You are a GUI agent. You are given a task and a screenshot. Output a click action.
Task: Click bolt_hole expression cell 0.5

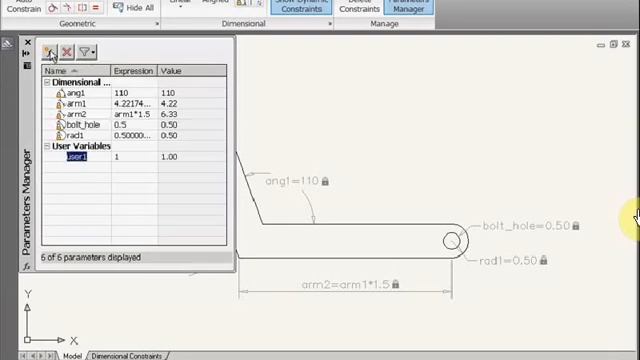click(134, 125)
